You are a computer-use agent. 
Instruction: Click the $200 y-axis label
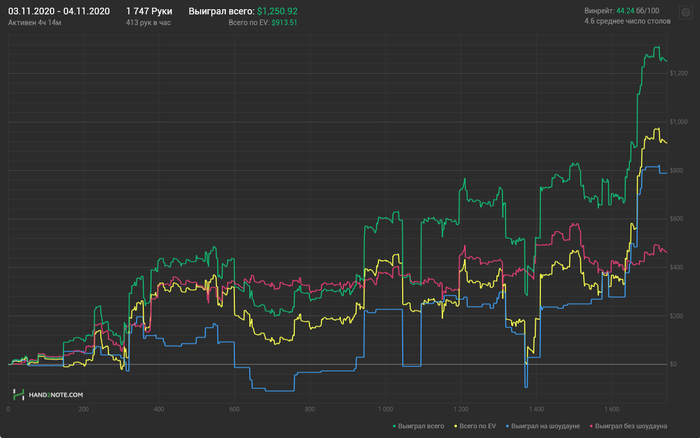point(676,316)
